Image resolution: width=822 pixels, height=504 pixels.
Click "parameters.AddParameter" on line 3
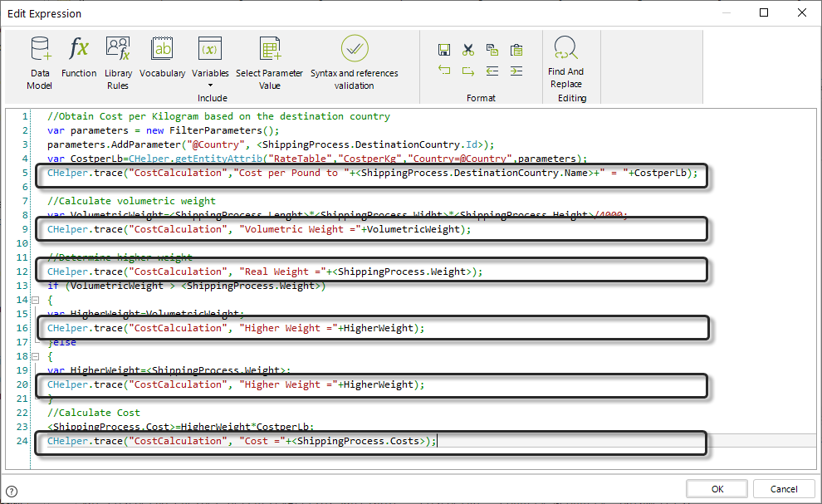(x=115, y=144)
